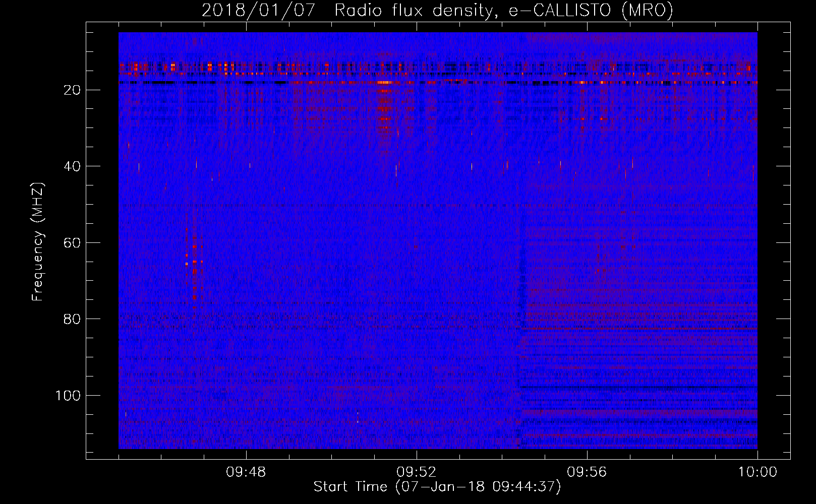Click the 09:52 time tick label

pyautogui.click(x=417, y=472)
